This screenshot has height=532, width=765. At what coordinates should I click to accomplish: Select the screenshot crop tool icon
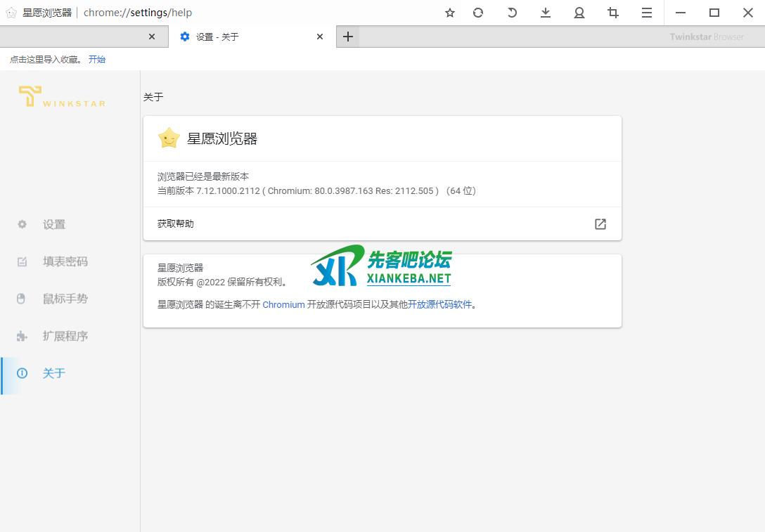[x=613, y=13]
